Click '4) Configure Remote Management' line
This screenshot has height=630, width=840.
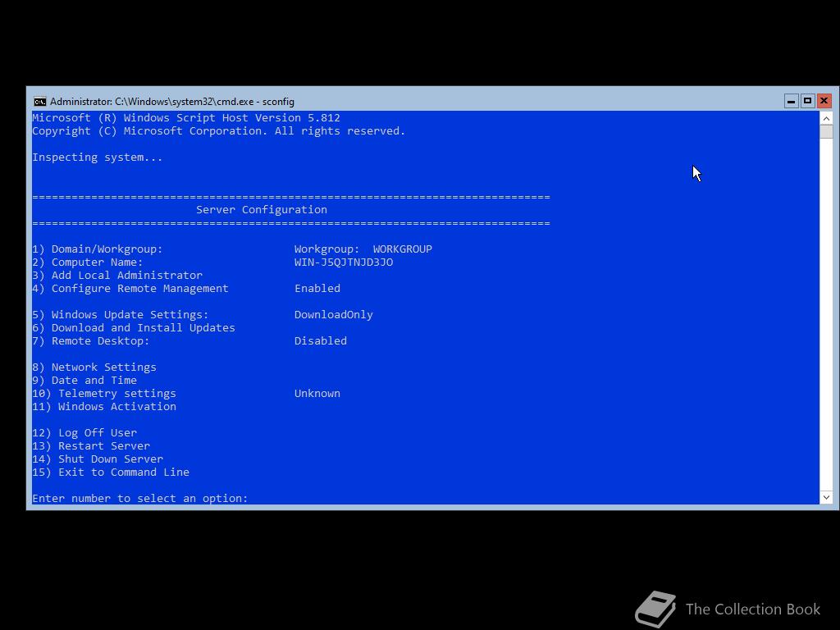pyautogui.click(x=130, y=289)
